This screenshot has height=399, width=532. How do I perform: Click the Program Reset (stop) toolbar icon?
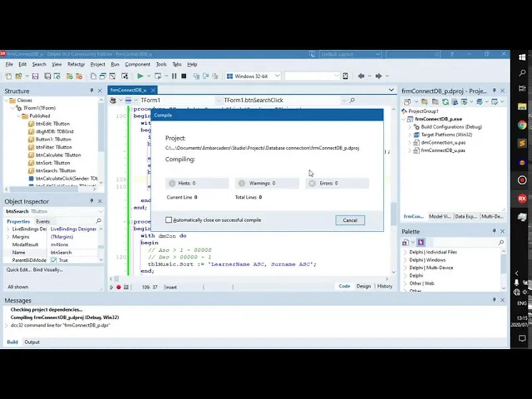[183, 76]
